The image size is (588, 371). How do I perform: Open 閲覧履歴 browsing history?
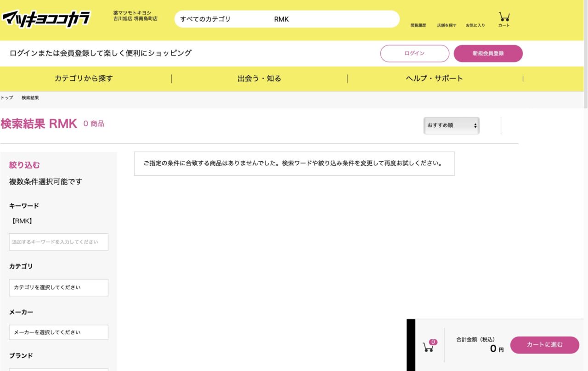pyautogui.click(x=418, y=25)
